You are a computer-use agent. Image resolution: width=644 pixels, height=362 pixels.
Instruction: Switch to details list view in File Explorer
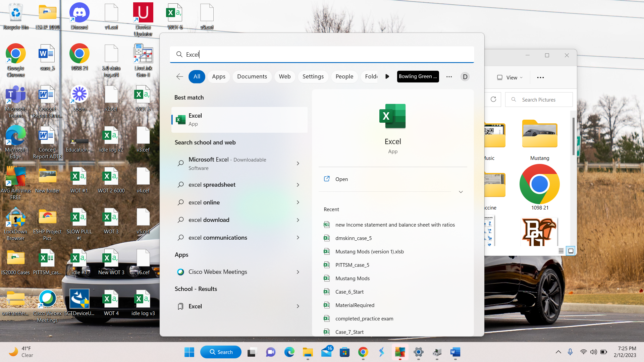pyautogui.click(x=561, y=250)
